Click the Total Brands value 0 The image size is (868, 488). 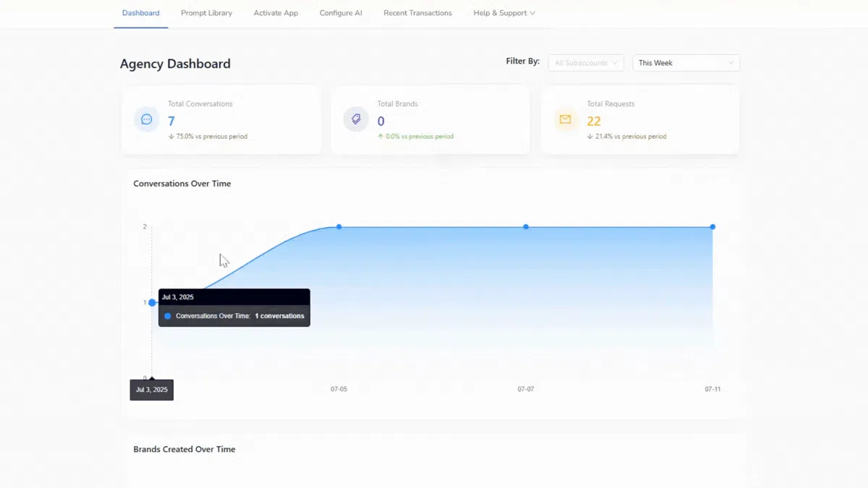(381, 121)
